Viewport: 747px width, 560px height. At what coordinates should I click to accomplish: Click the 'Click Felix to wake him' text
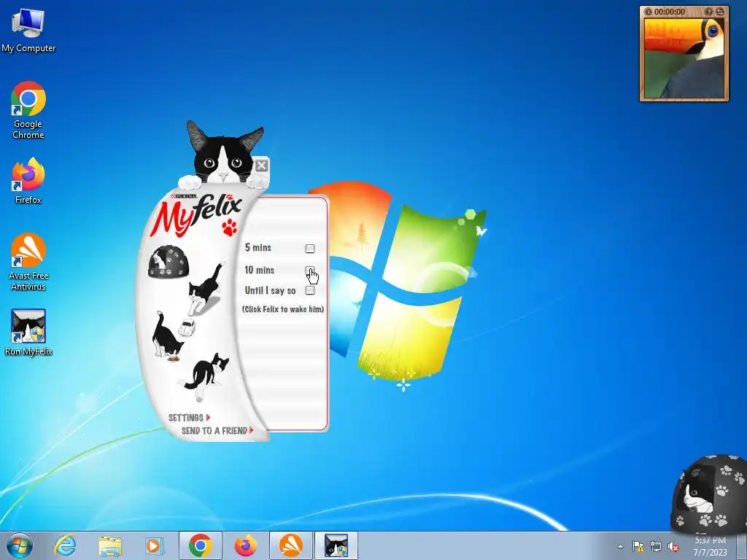coord(283,309)
